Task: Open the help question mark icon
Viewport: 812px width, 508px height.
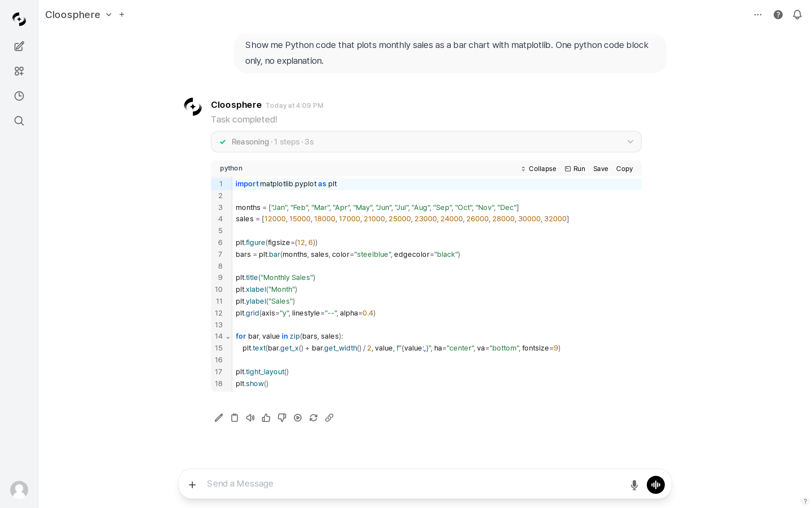Action: 778,14
